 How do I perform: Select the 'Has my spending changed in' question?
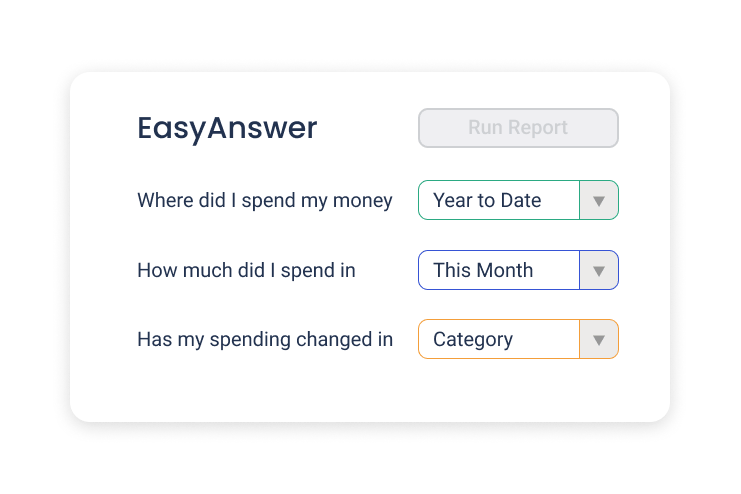265,339
